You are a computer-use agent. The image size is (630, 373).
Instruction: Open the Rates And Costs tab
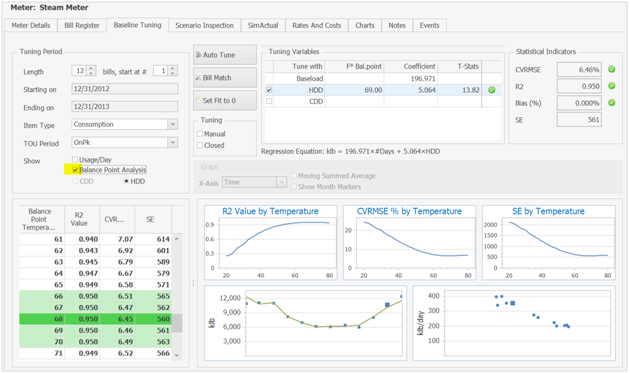click(317, 25)
